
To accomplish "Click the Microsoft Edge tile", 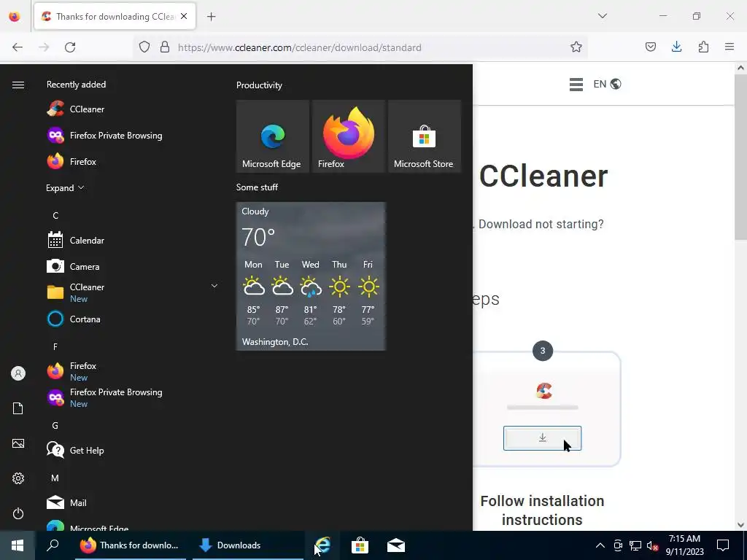I will (273, 136).
